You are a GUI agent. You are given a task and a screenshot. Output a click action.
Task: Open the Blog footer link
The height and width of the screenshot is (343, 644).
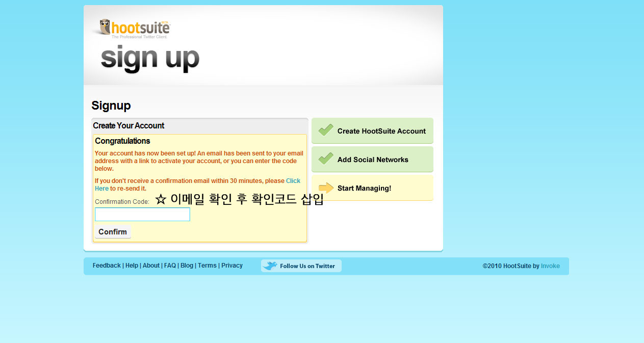[x=187, y=266]
